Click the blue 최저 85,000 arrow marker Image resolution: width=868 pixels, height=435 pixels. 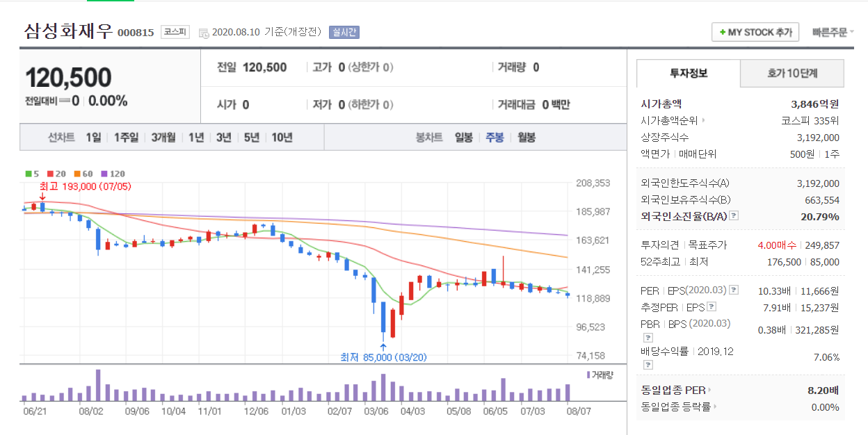point(383,346)
